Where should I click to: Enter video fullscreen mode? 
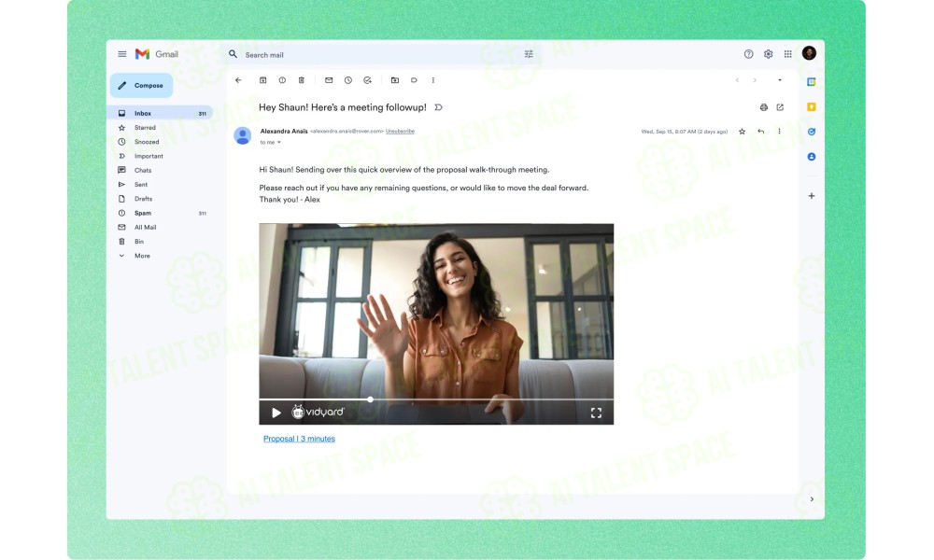(596, 413)
